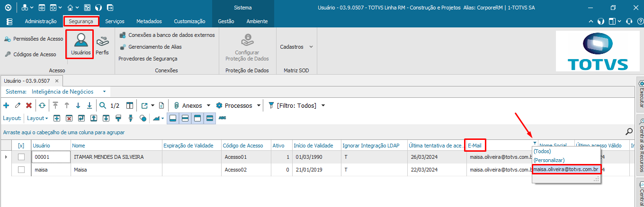The width and height of the screenshot is (644, 207).
Task: Click the layout add (plus box) icon
Action: tap(56, 118)
